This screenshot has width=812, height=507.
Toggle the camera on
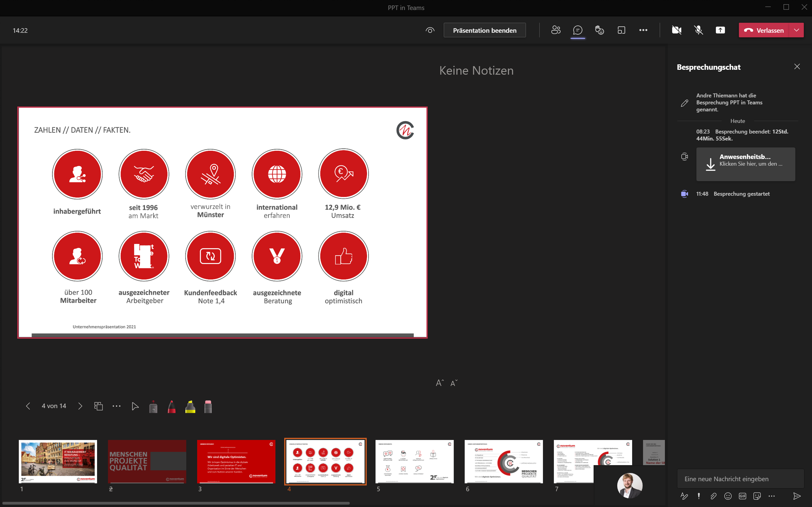click(676, 30)
